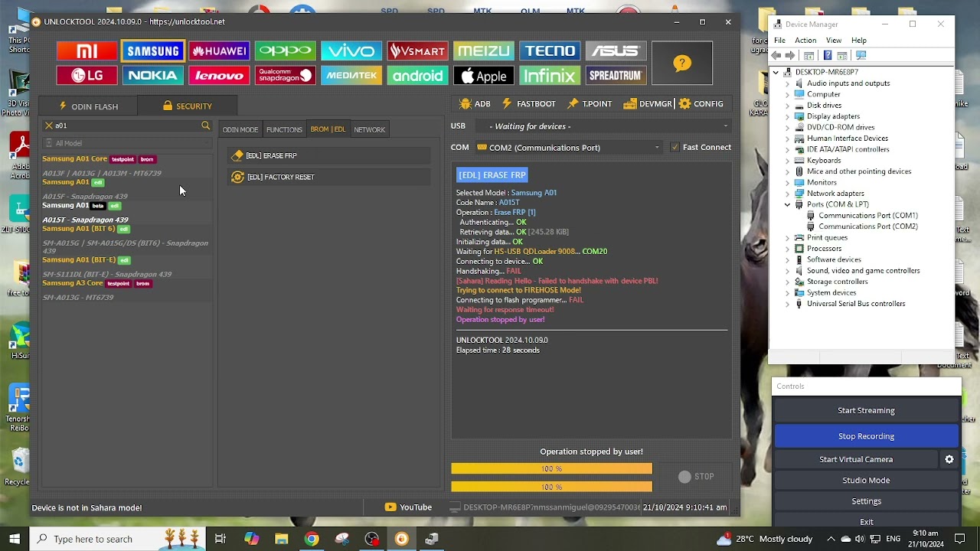Select the Huawei brand tile

point(219,51)
